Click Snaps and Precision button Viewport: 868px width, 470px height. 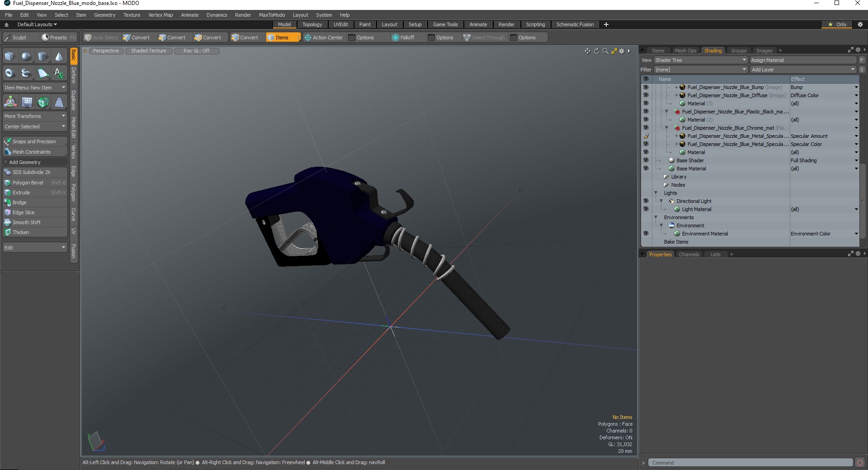coord(35,141)
